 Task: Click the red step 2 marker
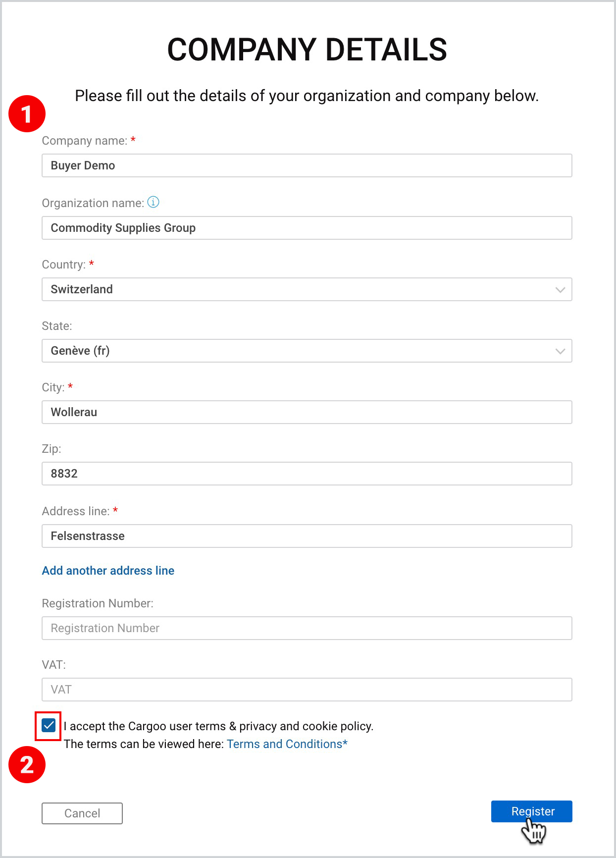click(x=27, y=764)
